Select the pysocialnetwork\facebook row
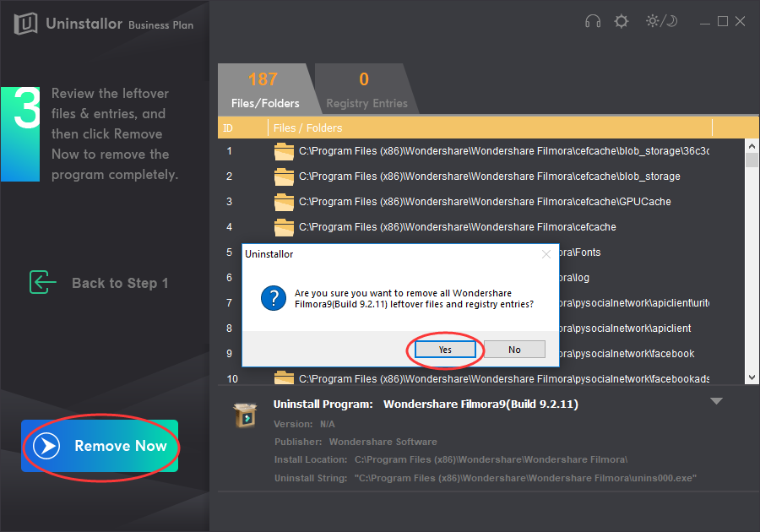Viewport: 760px width, 532px height. (627, 354)
